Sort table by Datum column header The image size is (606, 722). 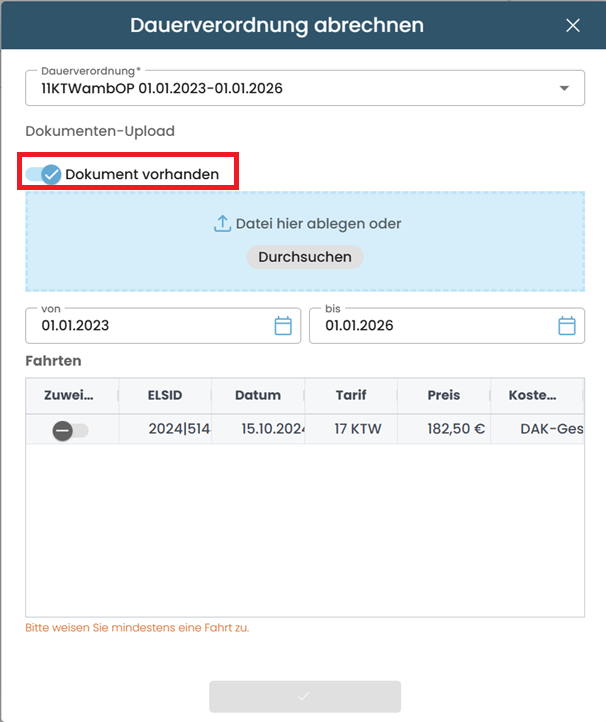pos(258,395)
